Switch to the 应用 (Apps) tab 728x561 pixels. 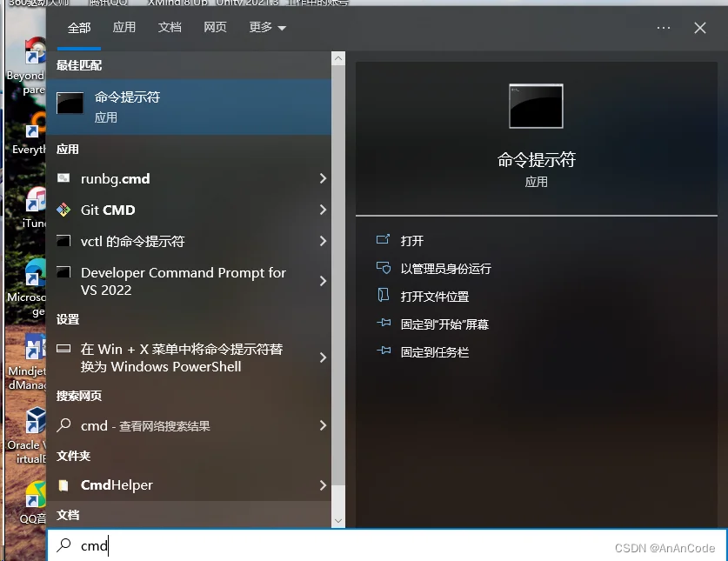(x=124, y=28)
